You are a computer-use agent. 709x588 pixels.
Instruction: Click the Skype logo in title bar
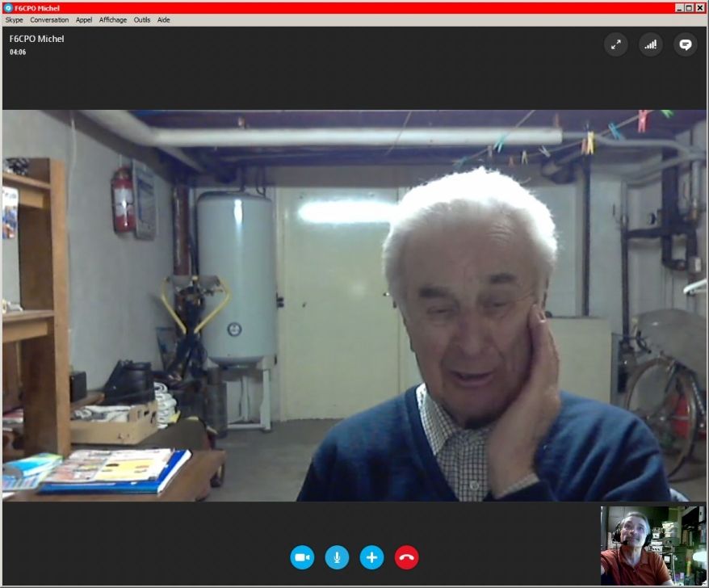coord(8,8)
